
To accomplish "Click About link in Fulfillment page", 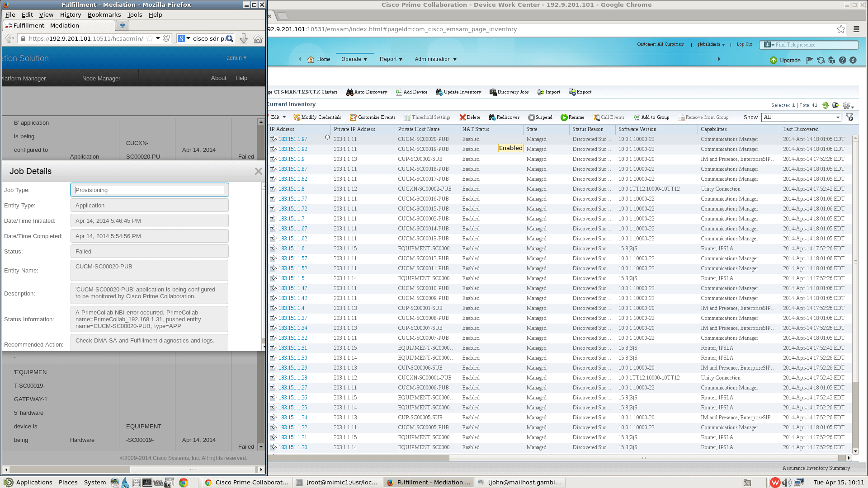I will (219, 78).
